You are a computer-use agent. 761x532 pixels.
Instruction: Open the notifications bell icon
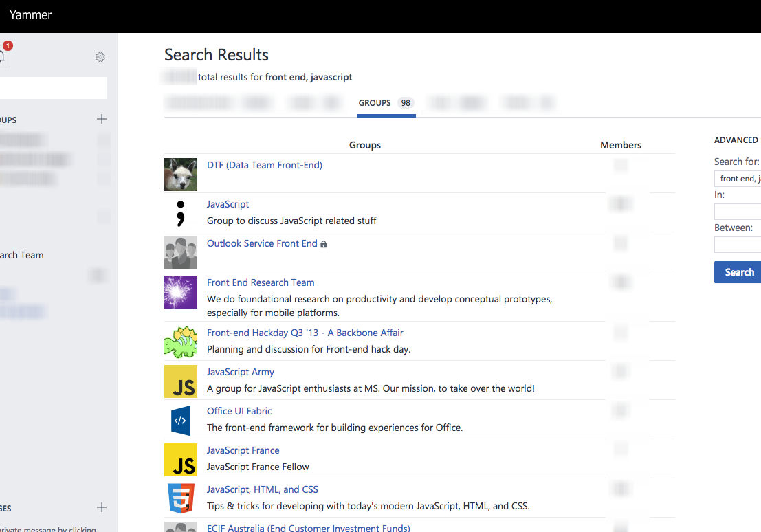[x=3, y=57]
